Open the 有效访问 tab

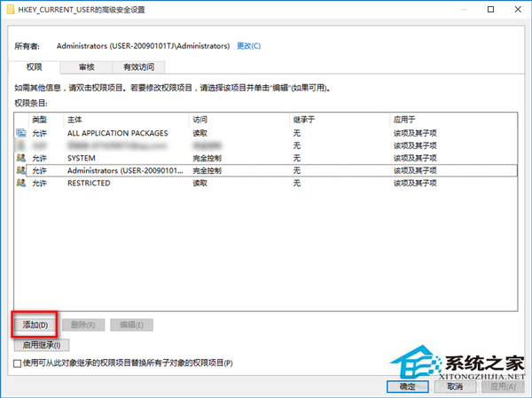click(137, 66)
